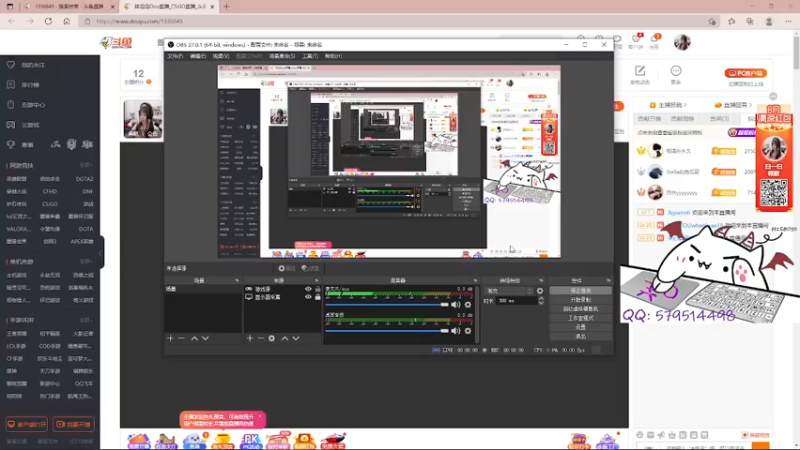Mute the upper mixer track speaker icon
This screenshot has height=450, width=800.
[456, 305]
